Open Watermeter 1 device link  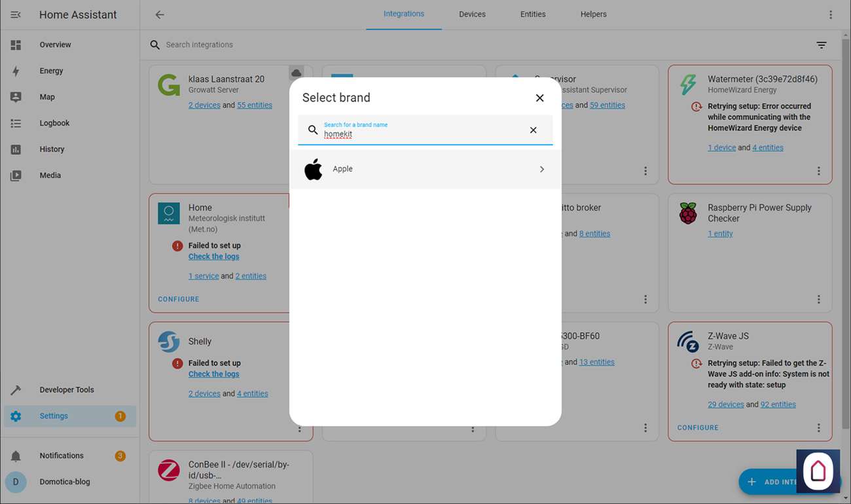pyautogui.click(x=721, y=147)
